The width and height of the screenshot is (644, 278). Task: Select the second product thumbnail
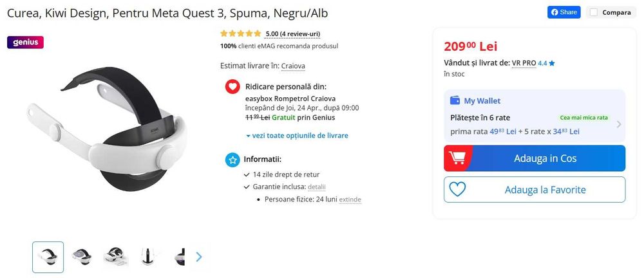(x=82, y=257)
